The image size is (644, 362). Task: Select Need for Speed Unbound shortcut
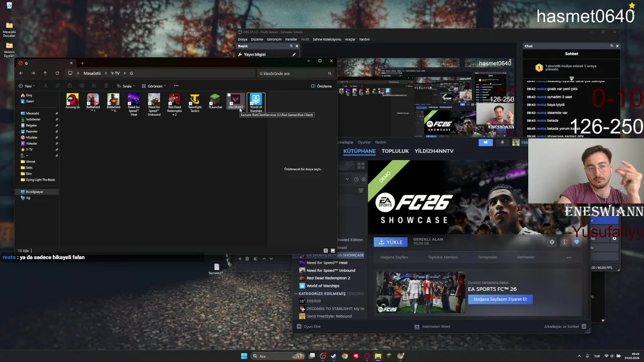tap(154, 105)
